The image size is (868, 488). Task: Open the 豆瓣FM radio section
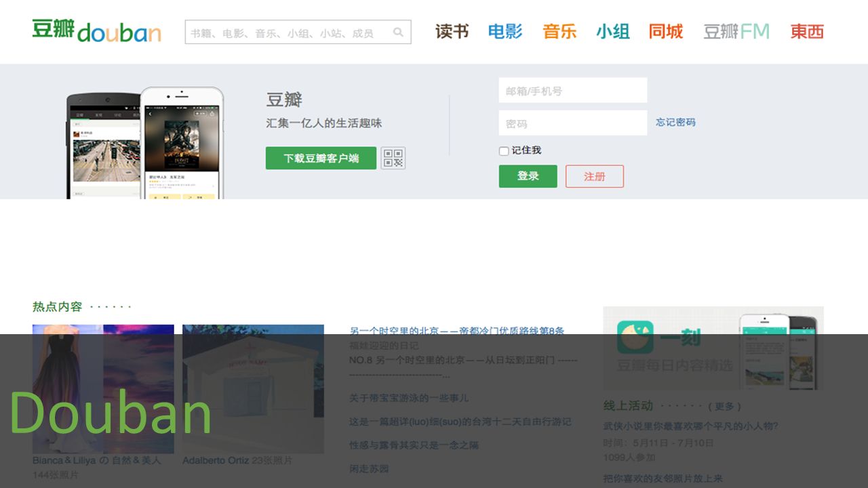736,31
